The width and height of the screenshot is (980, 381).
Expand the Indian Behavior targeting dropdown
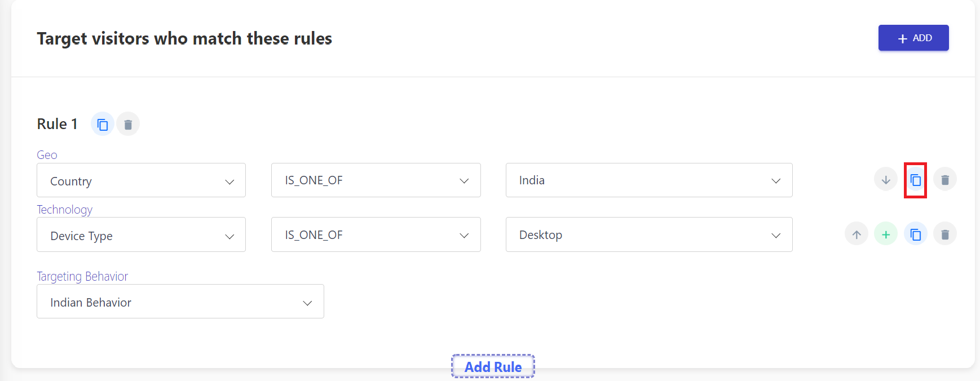(x=180, y=302)
